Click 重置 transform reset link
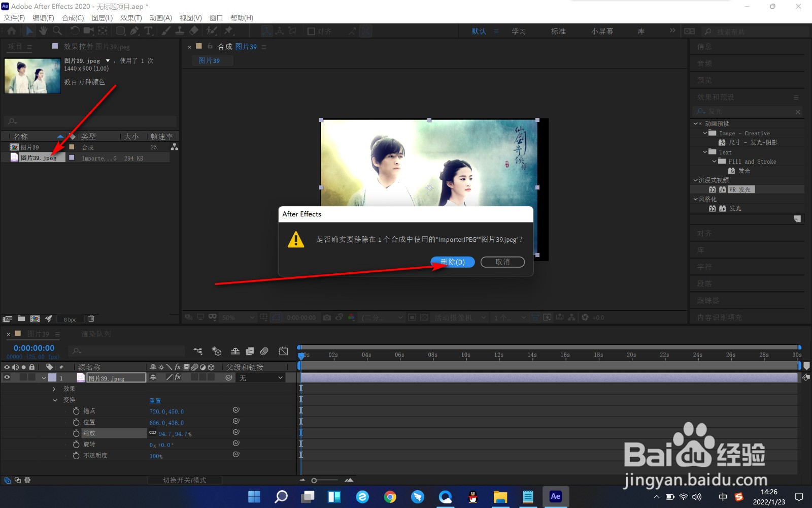 click(x=155, y=400)
